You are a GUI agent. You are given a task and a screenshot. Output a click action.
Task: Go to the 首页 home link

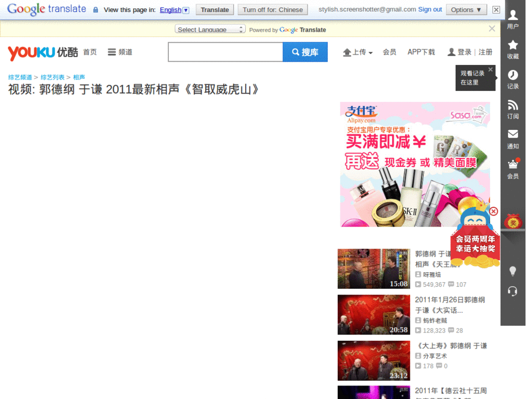tap(90, 52)
